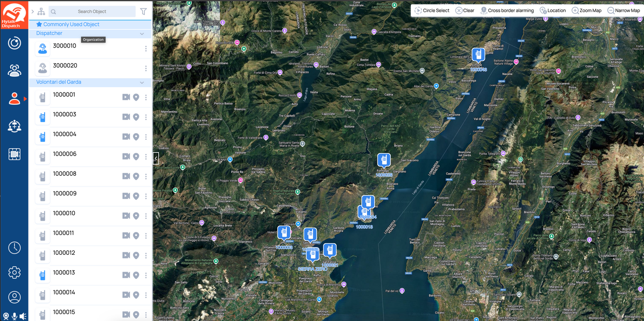Viewport: 644px width, 321px height.
Task: Open the add-group sidebar icon
Action: [15, 126]
